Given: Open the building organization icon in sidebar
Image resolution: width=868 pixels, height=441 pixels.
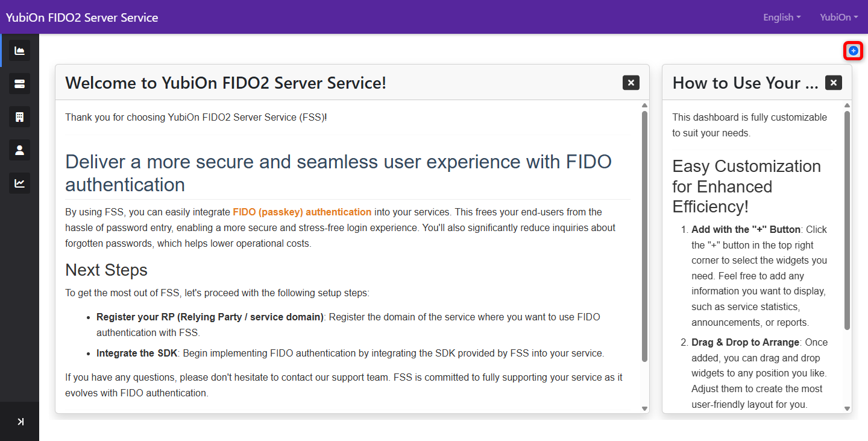Looking at the screenshot, I should 19,117.
